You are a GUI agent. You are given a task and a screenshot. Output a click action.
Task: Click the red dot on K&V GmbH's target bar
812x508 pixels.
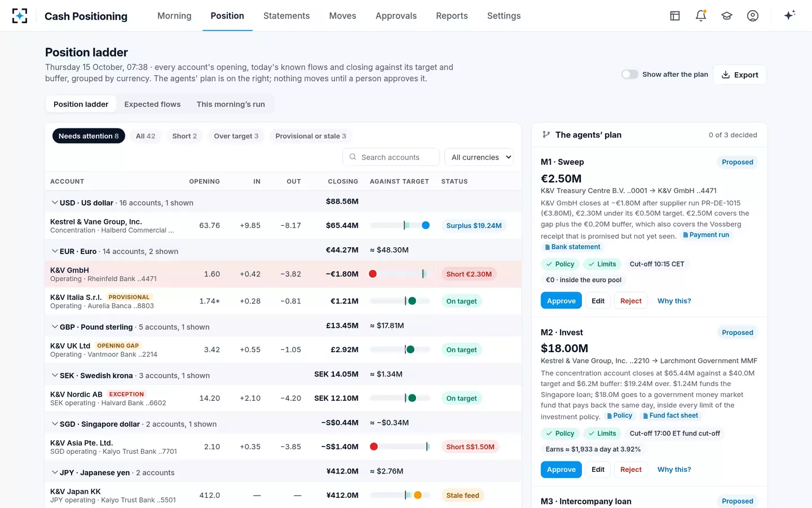[373, 274]
